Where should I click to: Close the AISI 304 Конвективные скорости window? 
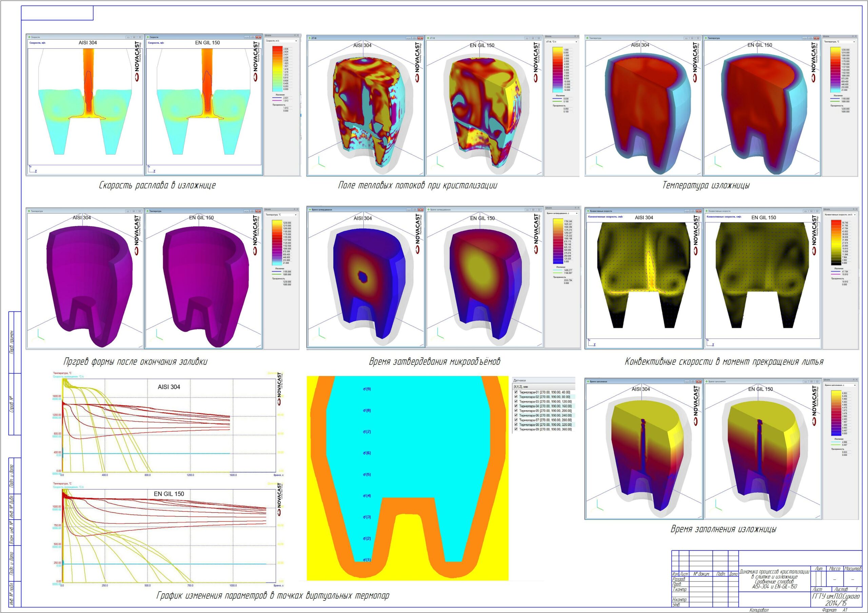pos(698,211)
